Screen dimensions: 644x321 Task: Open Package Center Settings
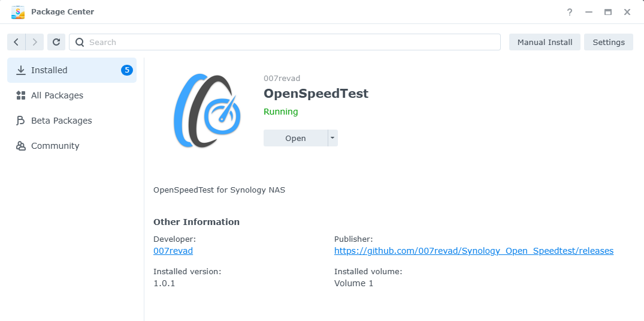click(608, 42)
